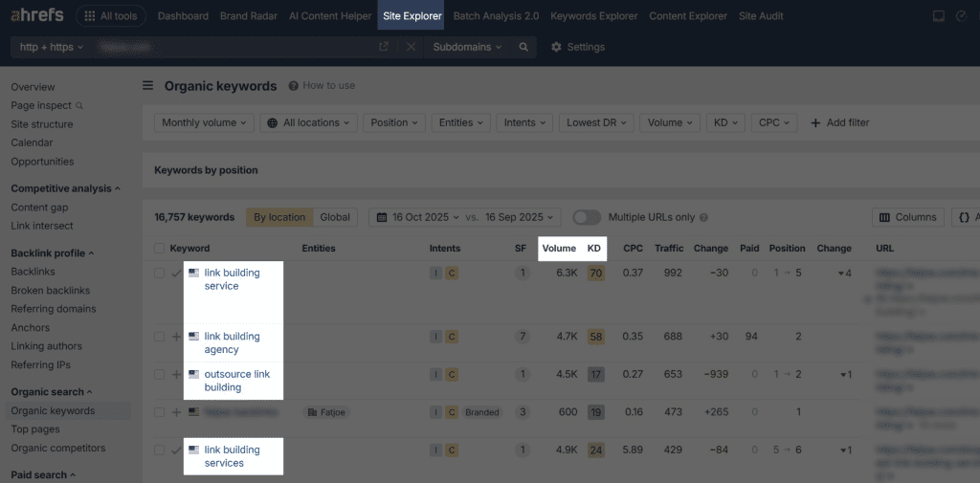Open the Entities filter dropdown

[x=461, y=123]
